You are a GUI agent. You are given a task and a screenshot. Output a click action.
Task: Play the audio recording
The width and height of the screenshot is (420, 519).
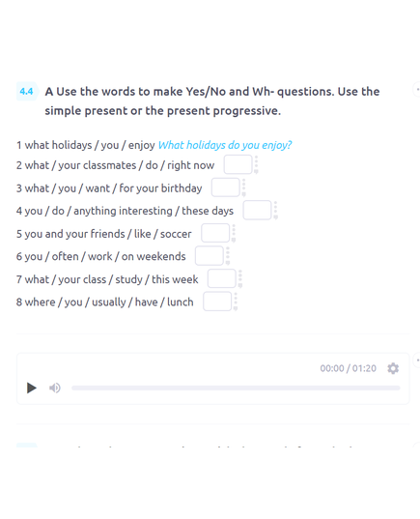[32, 388]
